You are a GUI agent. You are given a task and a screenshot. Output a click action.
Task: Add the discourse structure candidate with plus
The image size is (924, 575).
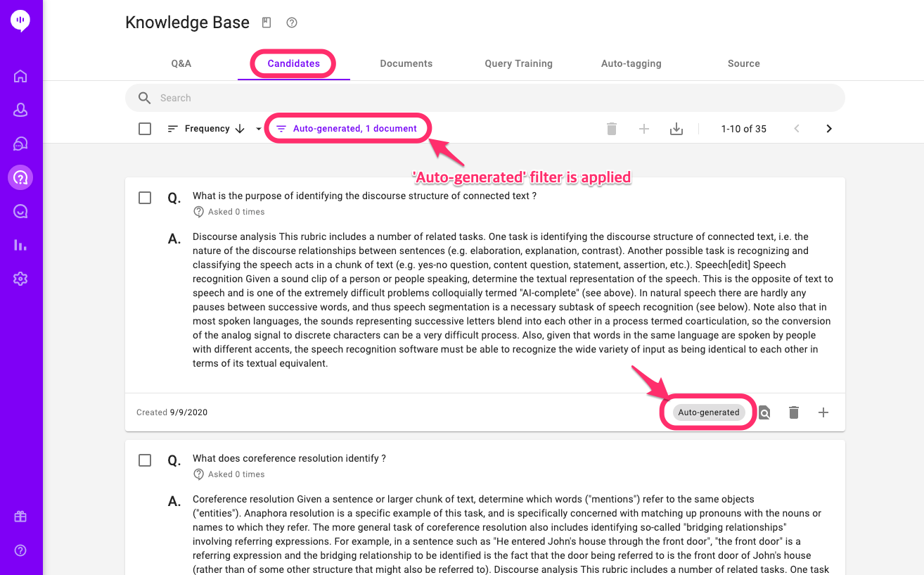(x=823, y=412)
